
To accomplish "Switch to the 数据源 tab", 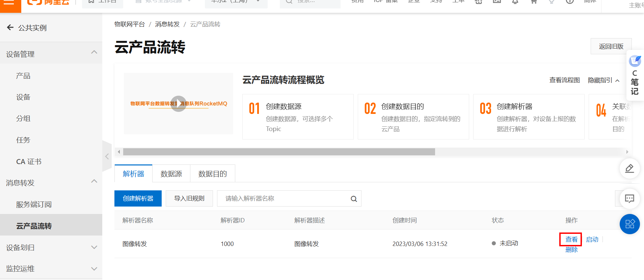I will [x=171, y=174].
